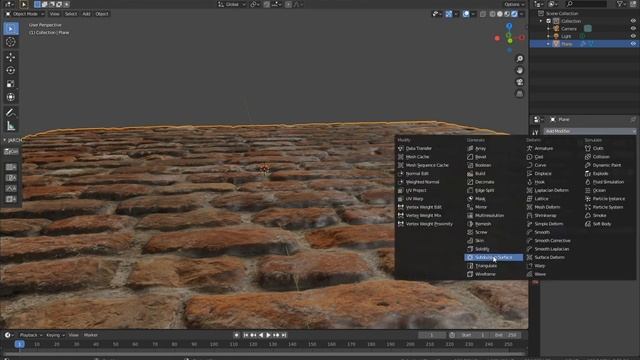This screenshot has width=640, height=360.
Task: Open Global transform orientation dropdown
Action: [x=231, y=4]
